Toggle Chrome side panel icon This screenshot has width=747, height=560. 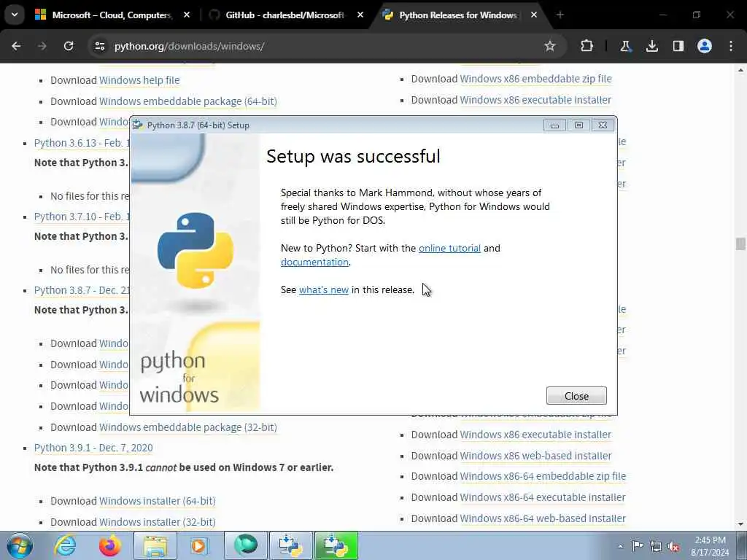click(x=678, y=46)
